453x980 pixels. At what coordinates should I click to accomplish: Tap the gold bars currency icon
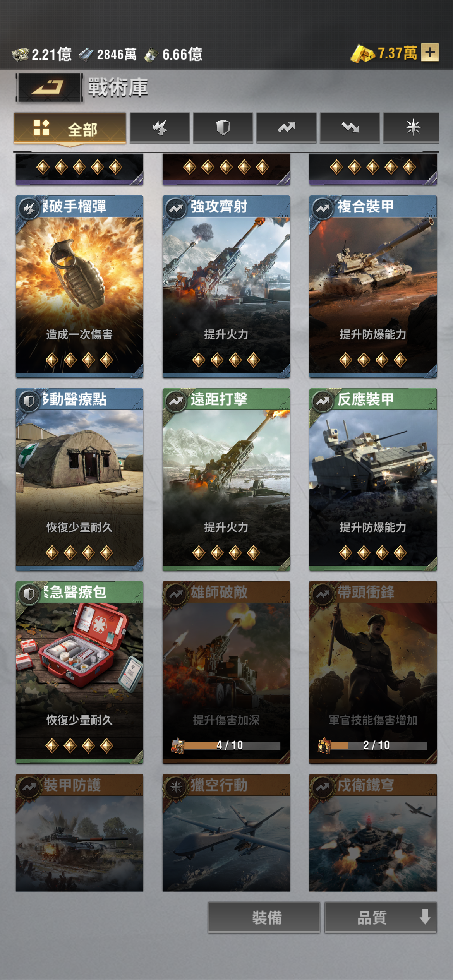point(362,53)
